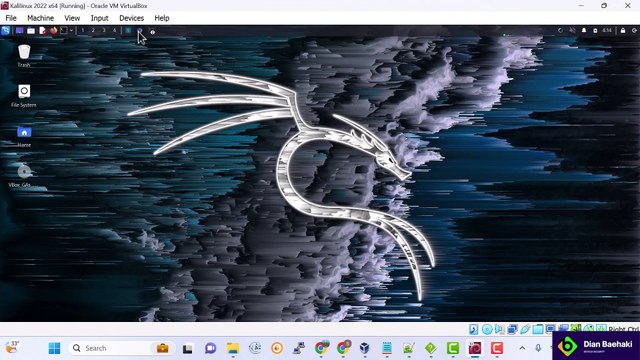This screenshot has width=640, height=360.
Task: Click the lock screen icon in Kali panel
Action: pyautogui.click(x=623, y=31)
